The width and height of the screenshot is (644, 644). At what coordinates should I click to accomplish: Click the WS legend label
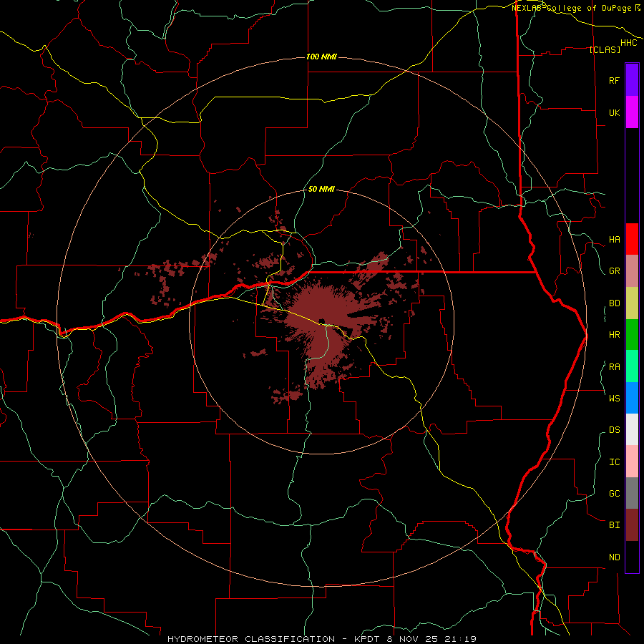[614, 398]
